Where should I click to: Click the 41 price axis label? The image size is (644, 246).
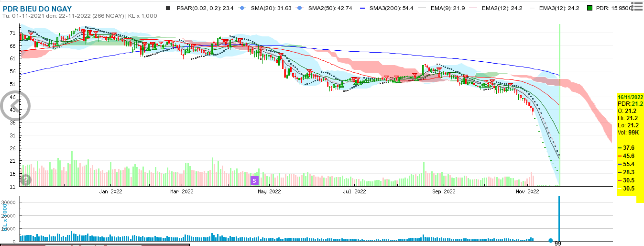(x=13, y=110)
